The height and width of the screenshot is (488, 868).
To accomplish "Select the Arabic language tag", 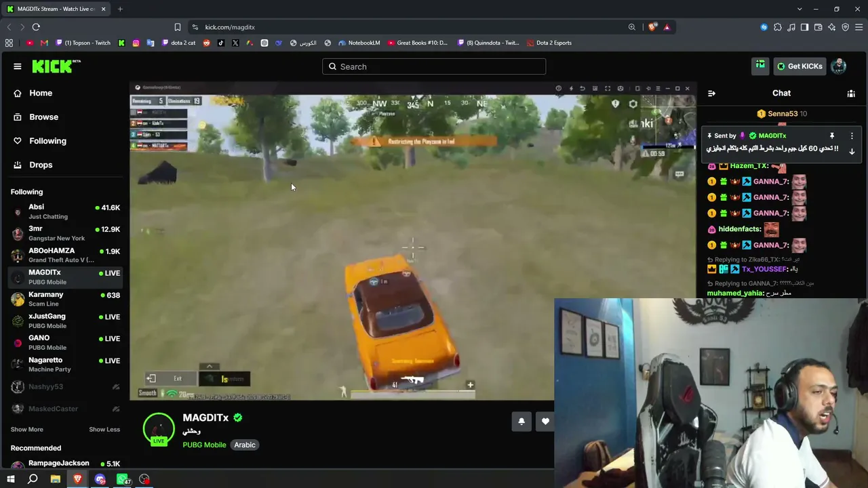I will 245,445.
